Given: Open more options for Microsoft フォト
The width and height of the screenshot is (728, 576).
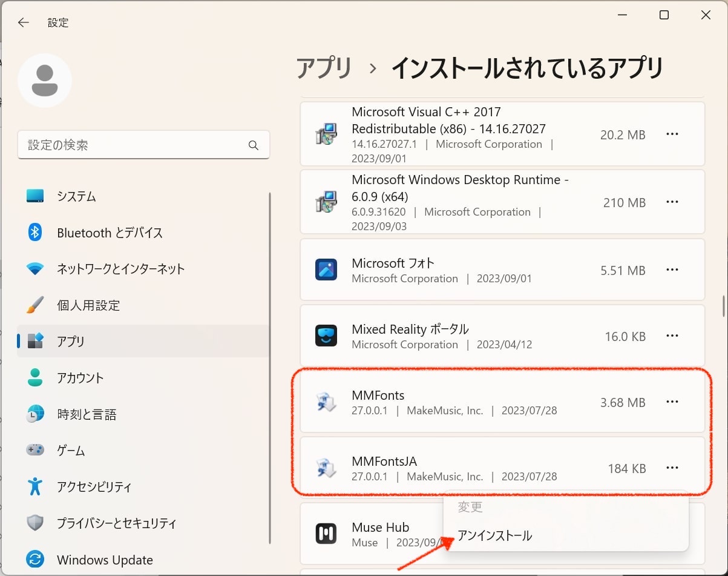Looking at the screenshot, I should coord(672,270).
